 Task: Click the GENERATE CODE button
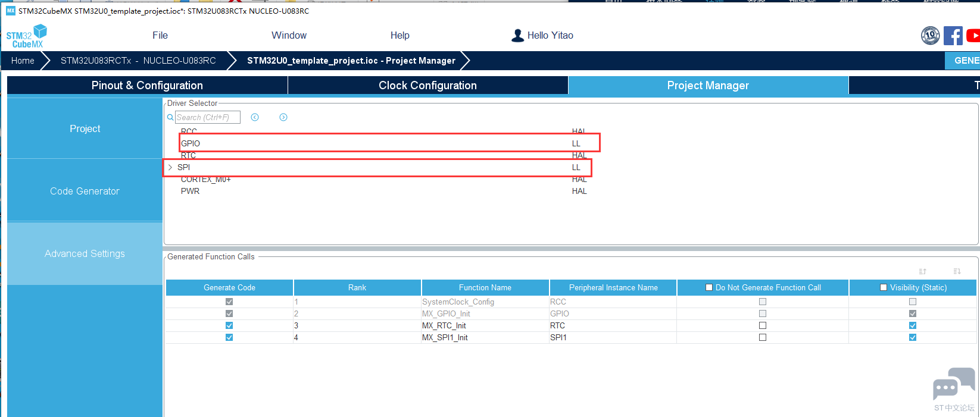point(963,61)
